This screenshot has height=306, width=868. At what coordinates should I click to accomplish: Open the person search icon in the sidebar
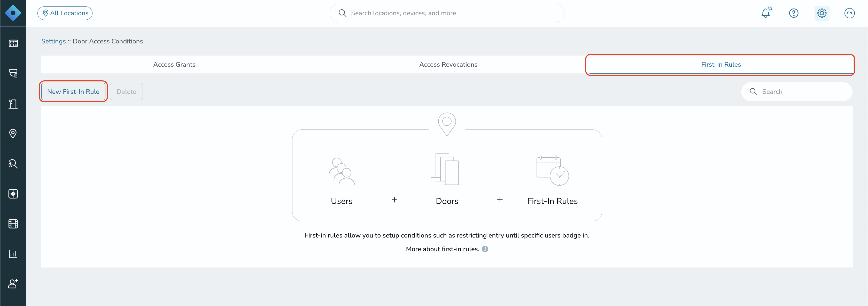coord(13,163)
